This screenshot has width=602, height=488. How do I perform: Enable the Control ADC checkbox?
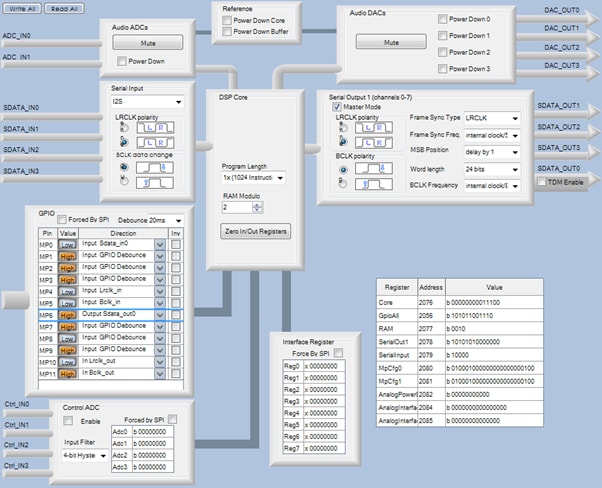(68, 421)
